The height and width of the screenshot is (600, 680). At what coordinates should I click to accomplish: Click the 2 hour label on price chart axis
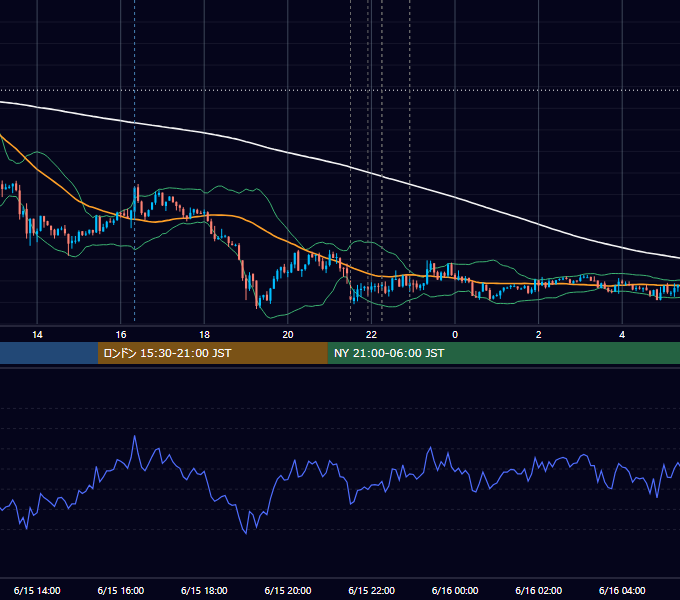(538, 335)
